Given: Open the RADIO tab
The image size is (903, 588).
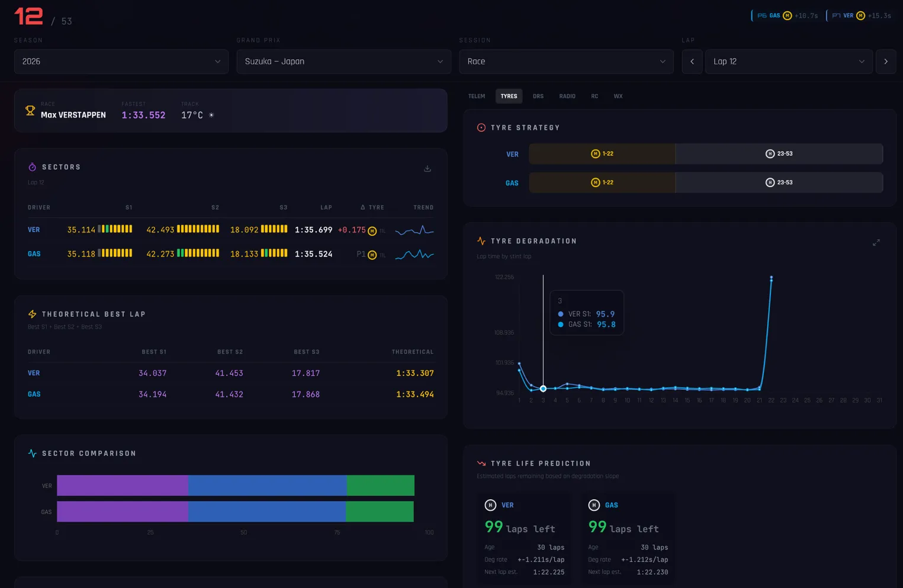Looking at the screenshot, I should click(567, 96).
